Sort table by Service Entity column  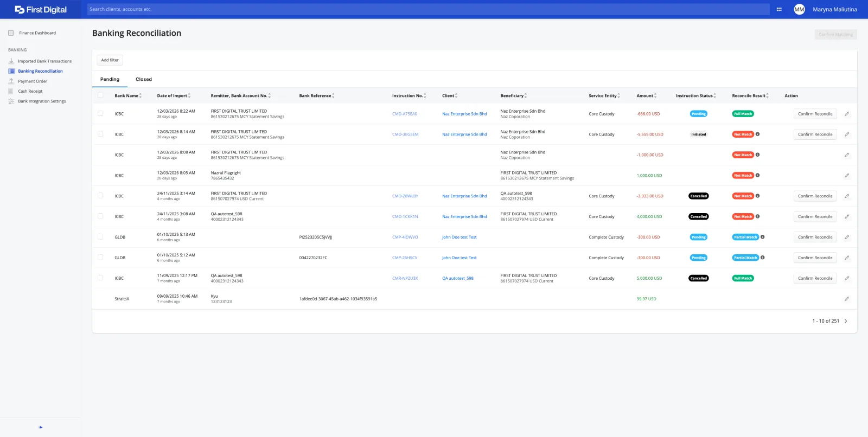tap(604, 96)
